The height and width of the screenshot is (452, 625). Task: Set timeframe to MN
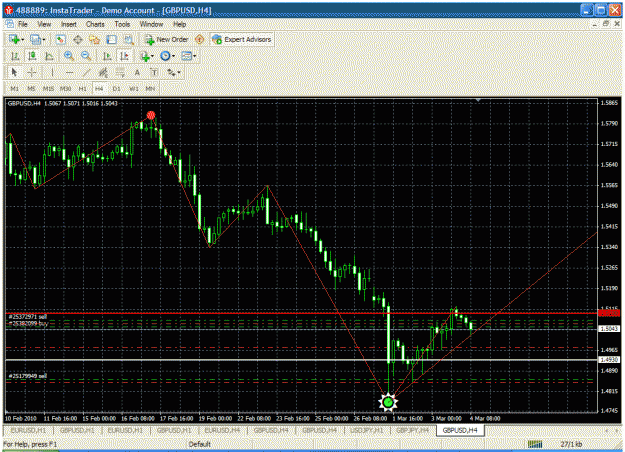150,88
